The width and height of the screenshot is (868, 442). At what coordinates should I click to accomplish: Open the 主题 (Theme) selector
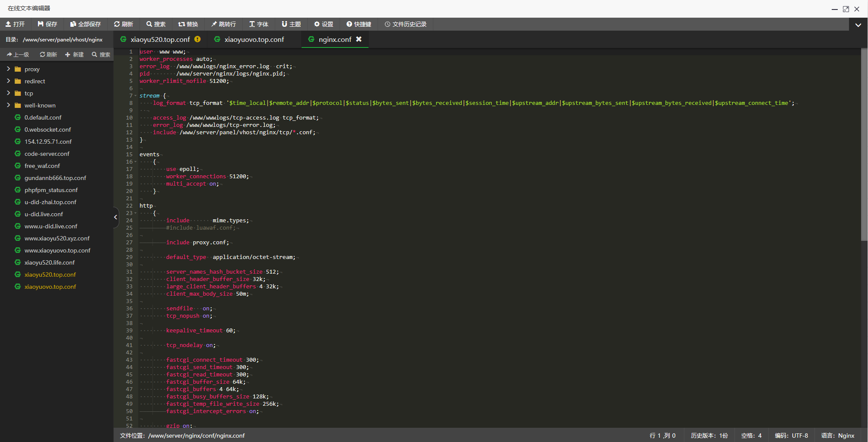(291, 24)
